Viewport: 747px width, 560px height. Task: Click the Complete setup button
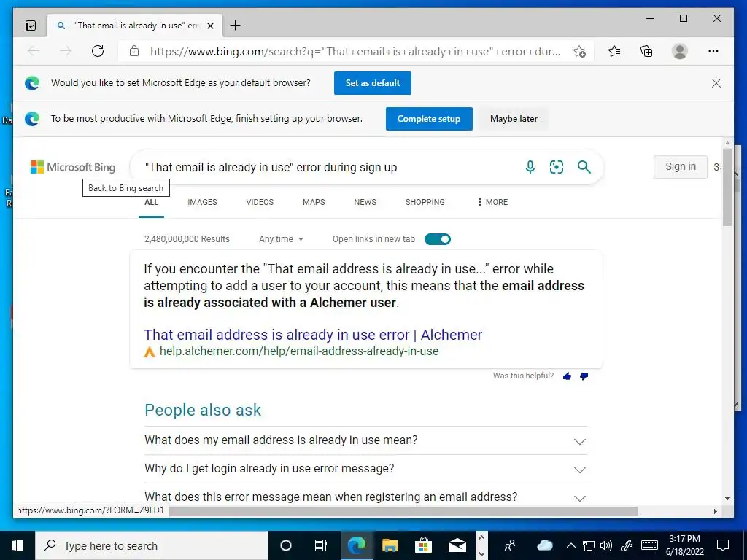[x=429, y=119]
